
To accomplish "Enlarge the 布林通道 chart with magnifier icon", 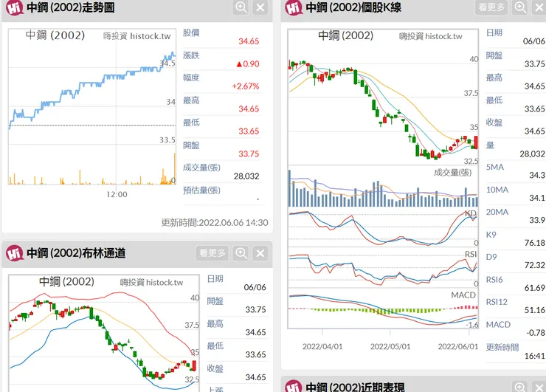I will [241, 253].
